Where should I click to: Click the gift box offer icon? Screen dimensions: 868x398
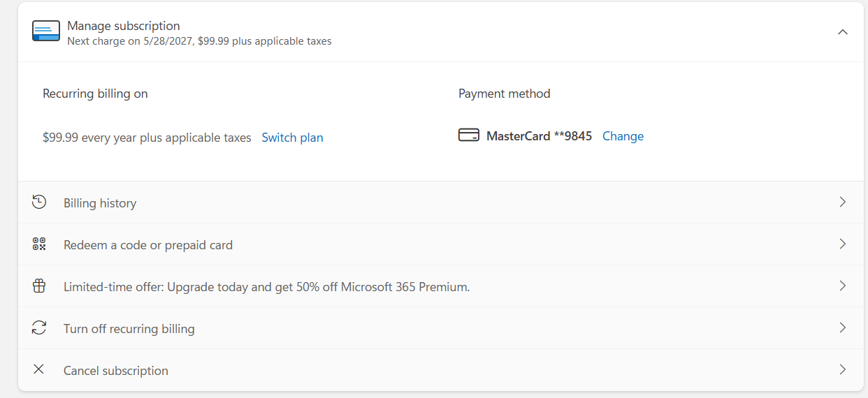tap(39, 286)
